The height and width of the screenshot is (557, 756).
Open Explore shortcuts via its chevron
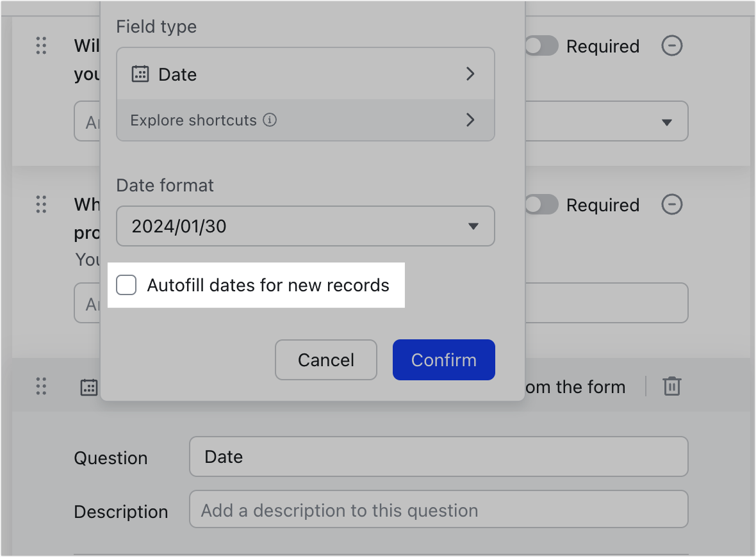[470, 120]
